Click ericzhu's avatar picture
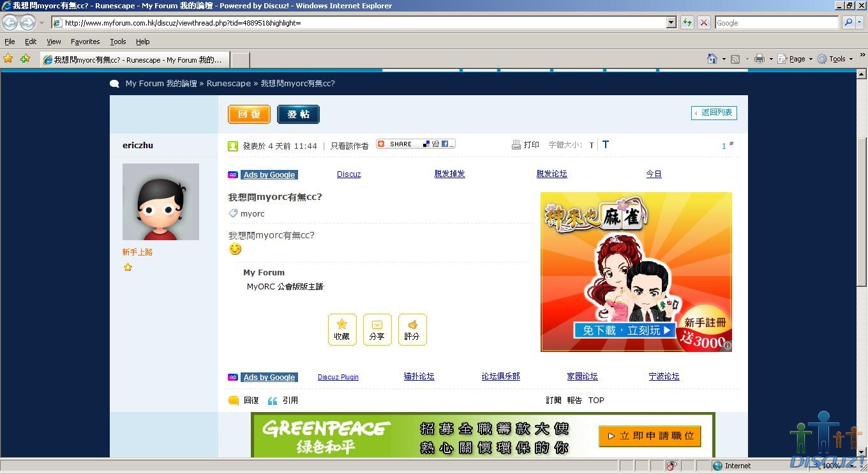This screenshot has width=868, height=474. pyautogui.click(x=161, y=202)
